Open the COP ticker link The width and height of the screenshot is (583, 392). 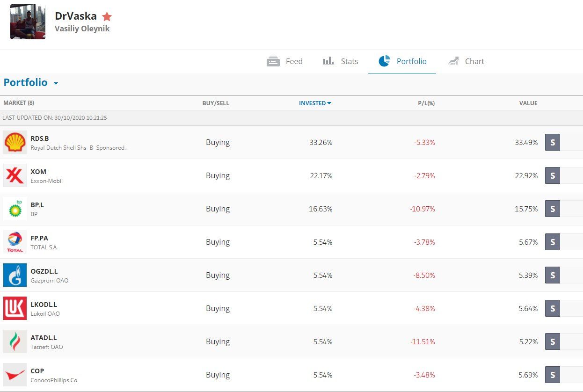pyautogui.click(x=37, y=371)
